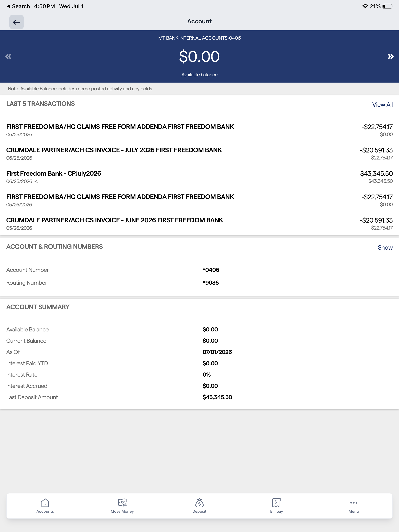Tap the 4:50 PM clock in status bar
The image size is (399, 532).
pos(44,6)
